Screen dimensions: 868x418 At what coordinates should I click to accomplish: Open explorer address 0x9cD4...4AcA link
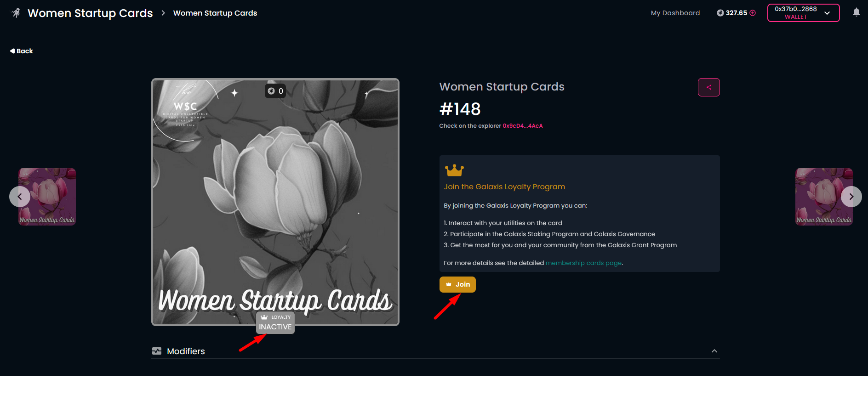[522, 126]
